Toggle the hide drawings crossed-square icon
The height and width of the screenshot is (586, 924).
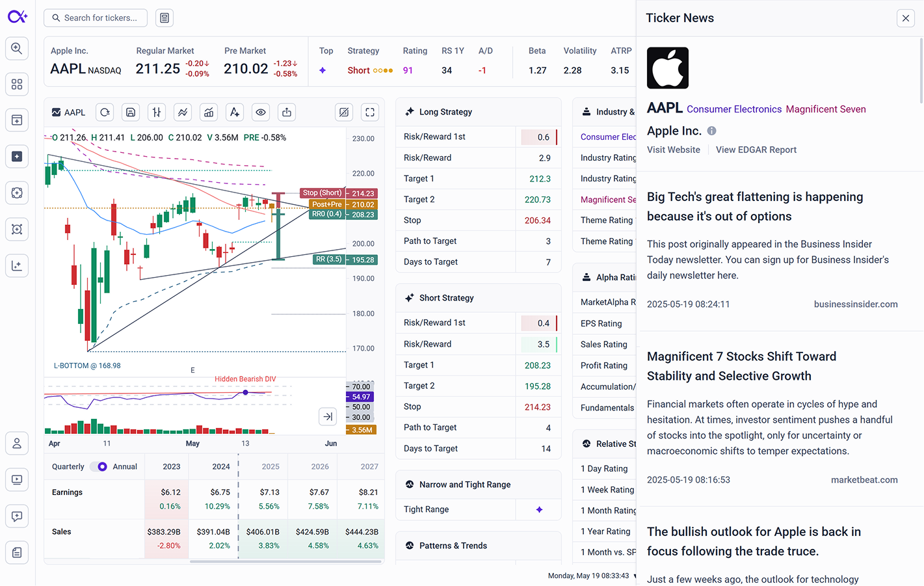pyautogui.click(x=344, y=113)
